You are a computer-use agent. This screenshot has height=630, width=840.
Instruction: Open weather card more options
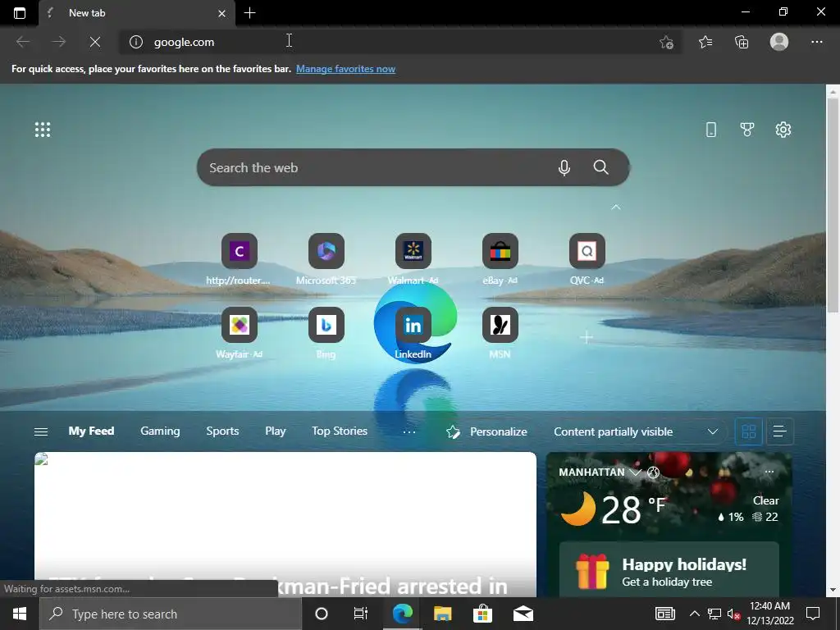click(769, 472)
